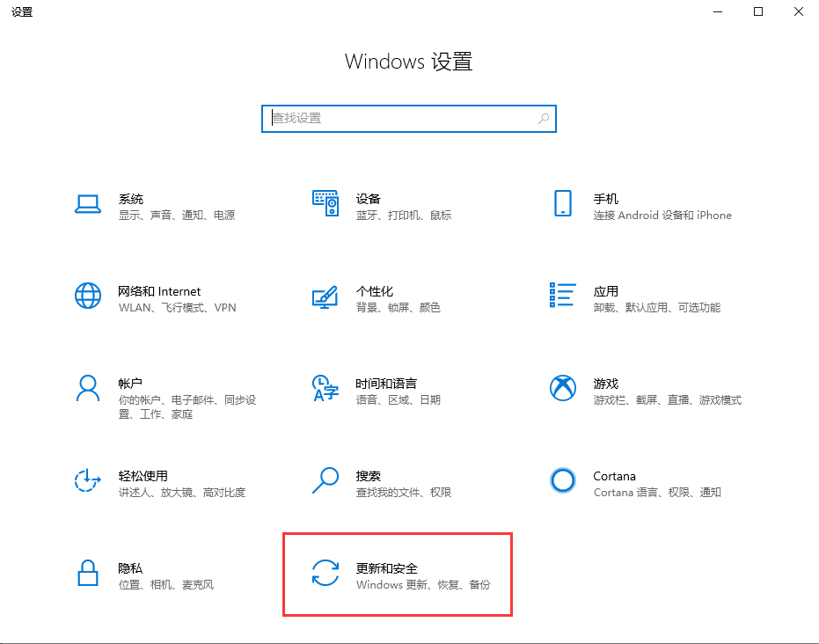
Task: Open the 网络和 Internet globe icon
Action: click(88, 296)
